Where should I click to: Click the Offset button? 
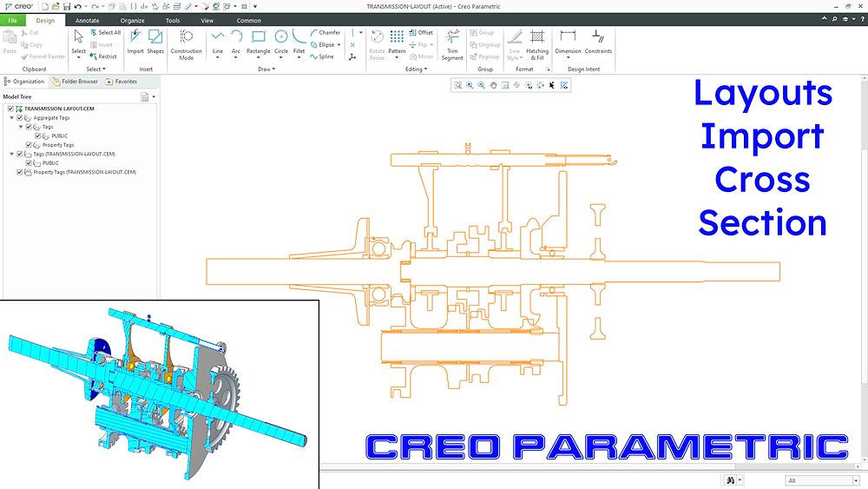(421, 33)
